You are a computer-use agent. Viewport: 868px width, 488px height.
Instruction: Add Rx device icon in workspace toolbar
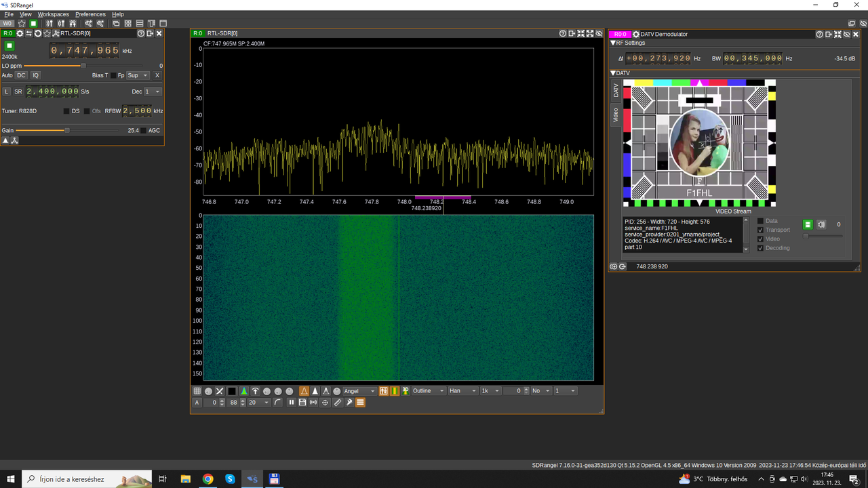click(x=49, y=23)
